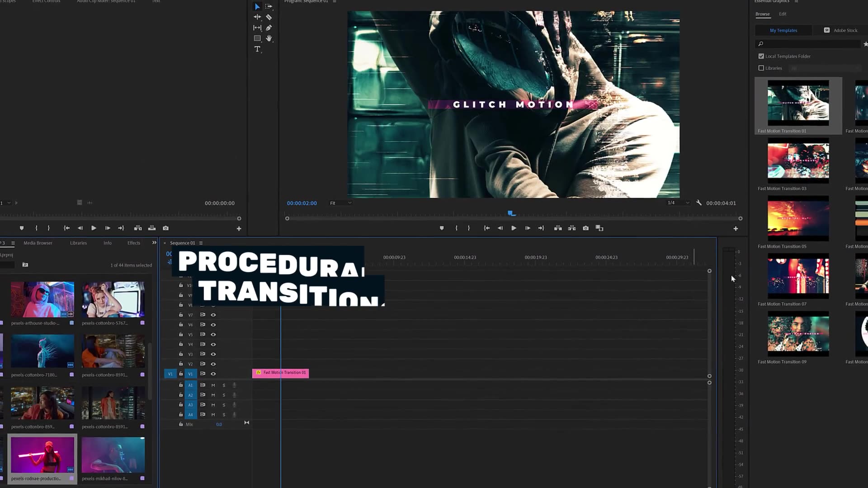This screenshot has width=868, height=488.
Task: Hide track V4 output
Action: tap(213, 344)
